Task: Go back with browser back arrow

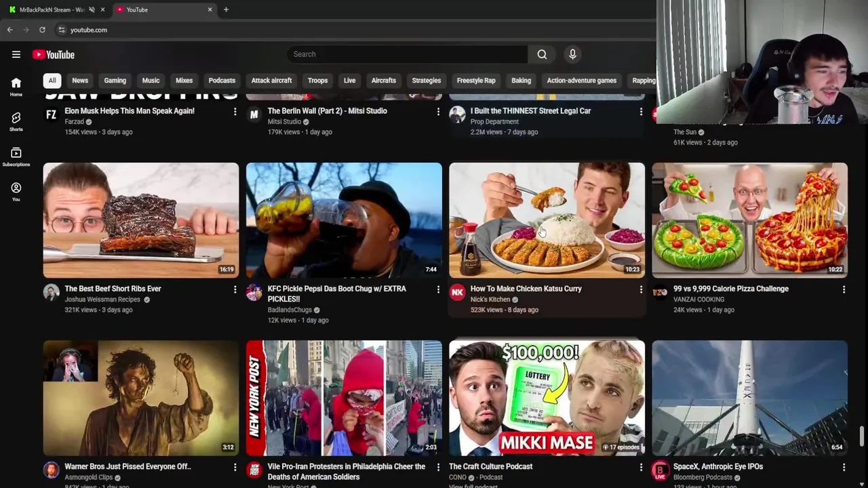Action: [10, 30]
